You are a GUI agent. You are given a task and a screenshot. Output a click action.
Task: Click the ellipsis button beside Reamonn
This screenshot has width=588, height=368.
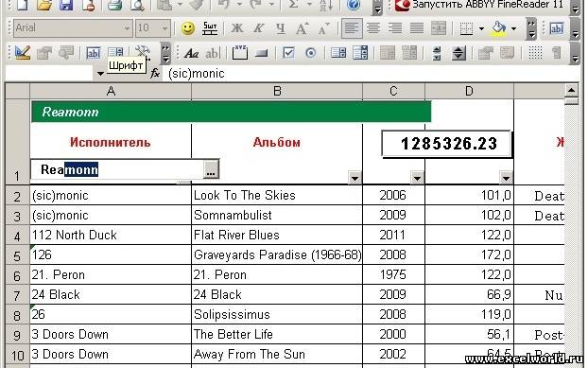tap(211, 169)
